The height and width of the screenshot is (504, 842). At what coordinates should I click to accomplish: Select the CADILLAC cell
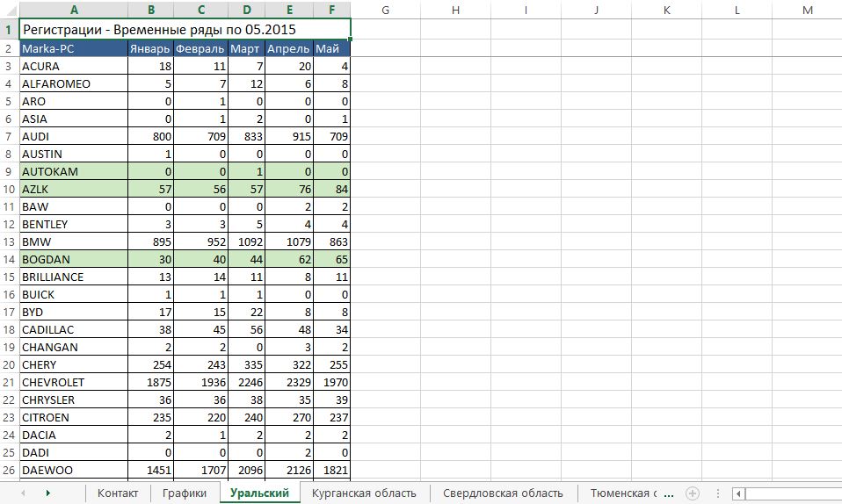point(74,329)
